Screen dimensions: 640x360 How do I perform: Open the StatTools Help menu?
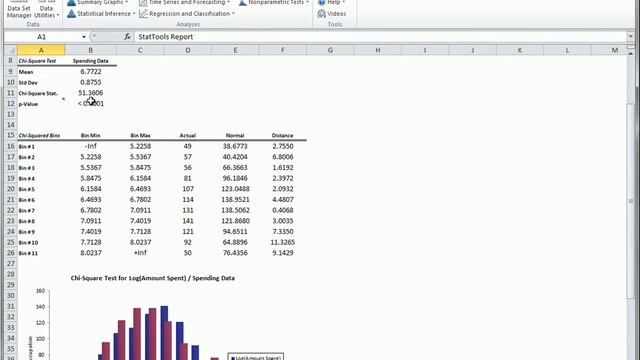tap(331, 2)
